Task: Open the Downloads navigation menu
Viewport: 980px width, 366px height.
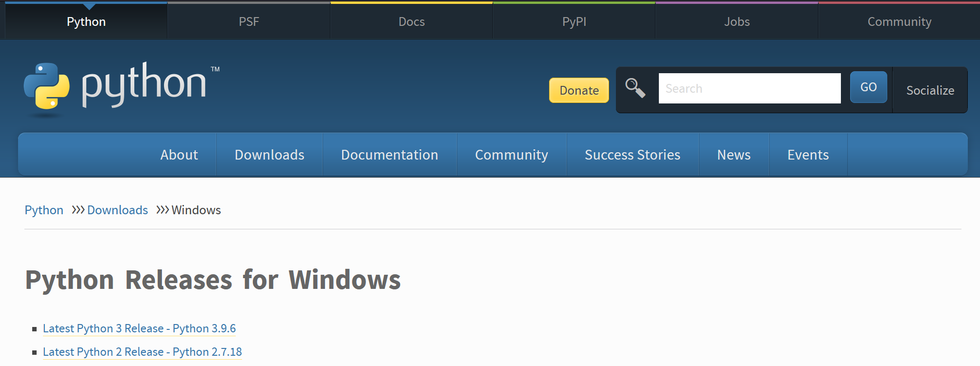Action: click(269, 155)
